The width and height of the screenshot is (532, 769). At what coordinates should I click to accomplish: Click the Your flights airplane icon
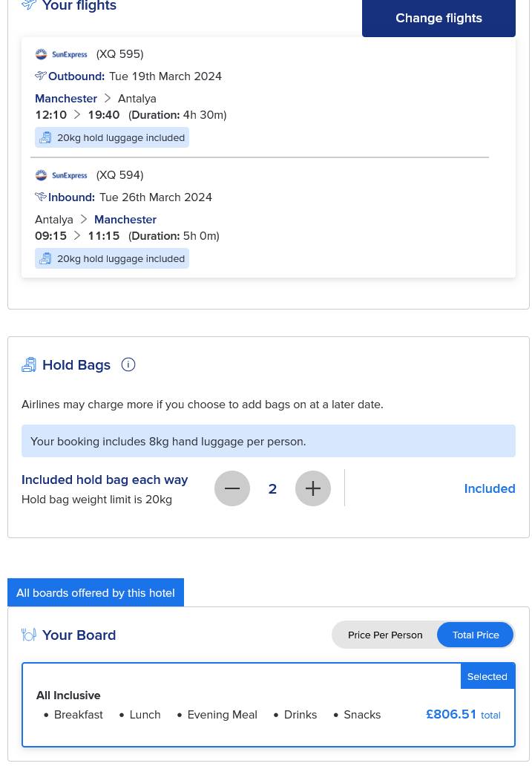click(x=29, y=4)
